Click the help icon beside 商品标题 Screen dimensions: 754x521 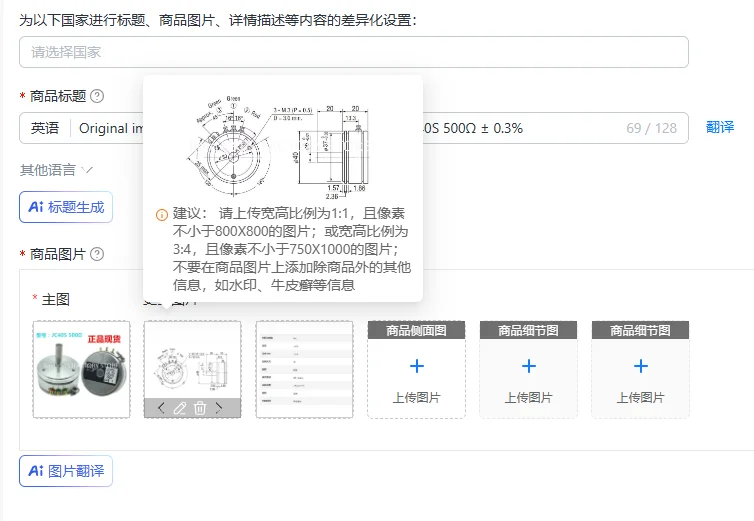[97, 96]
